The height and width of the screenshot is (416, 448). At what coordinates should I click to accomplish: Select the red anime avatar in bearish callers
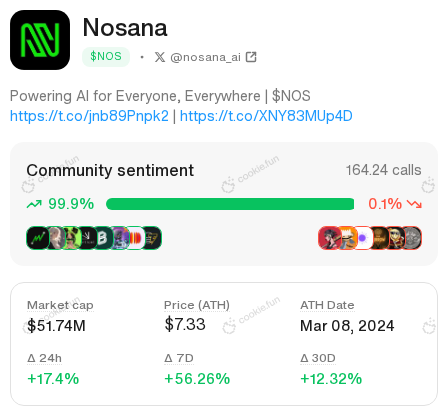point(329,238)
